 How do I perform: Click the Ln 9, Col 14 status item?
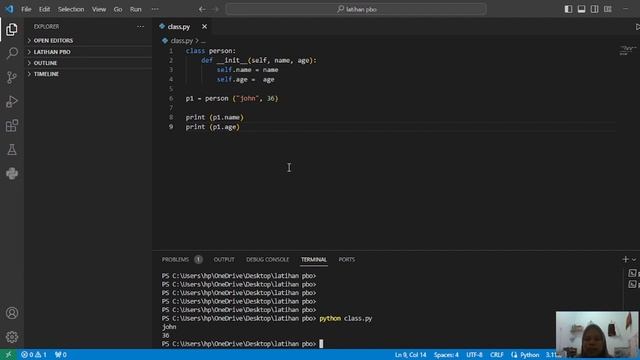410,355
